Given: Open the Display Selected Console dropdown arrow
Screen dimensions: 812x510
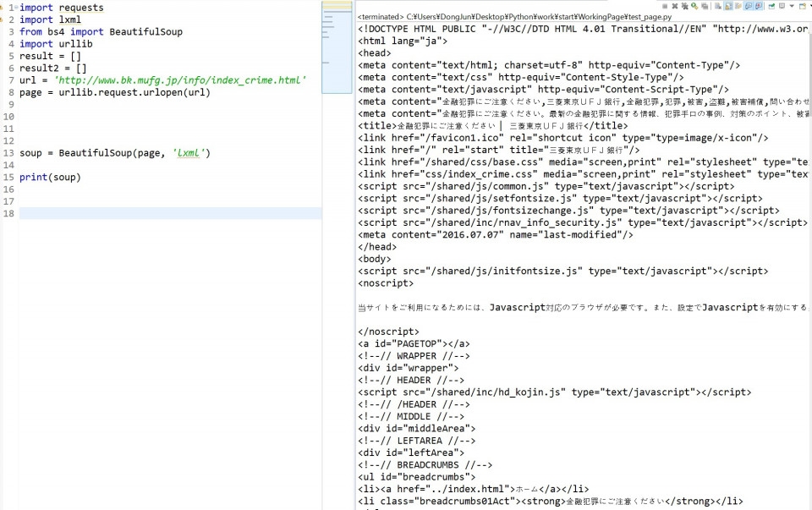Looking at the screenshot, I should click(792, 6).
